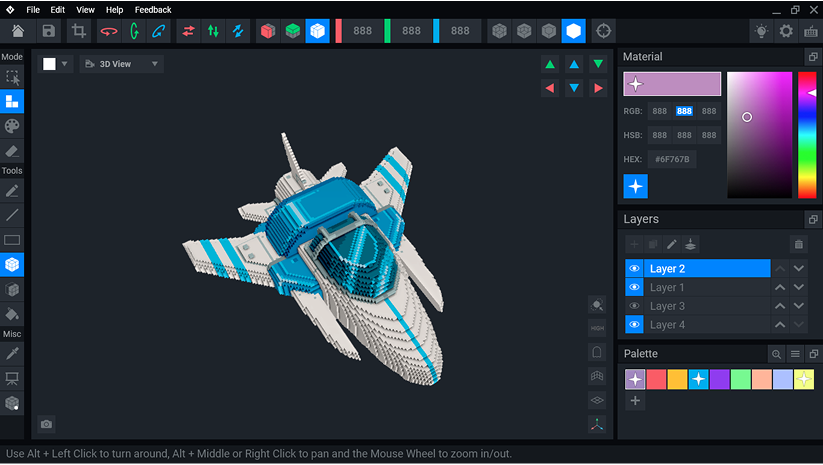Toggle visibility of Layer 4
The image size is (823, 465).
pos(634,325)
